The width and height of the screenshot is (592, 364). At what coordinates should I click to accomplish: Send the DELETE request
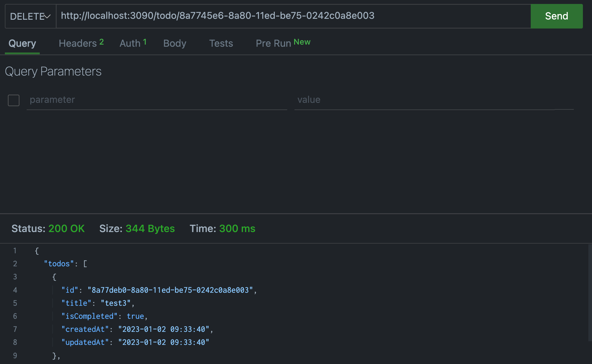(557, 16)
